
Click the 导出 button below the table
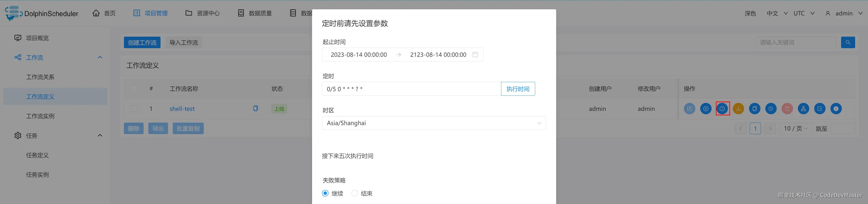coord(158,128)
